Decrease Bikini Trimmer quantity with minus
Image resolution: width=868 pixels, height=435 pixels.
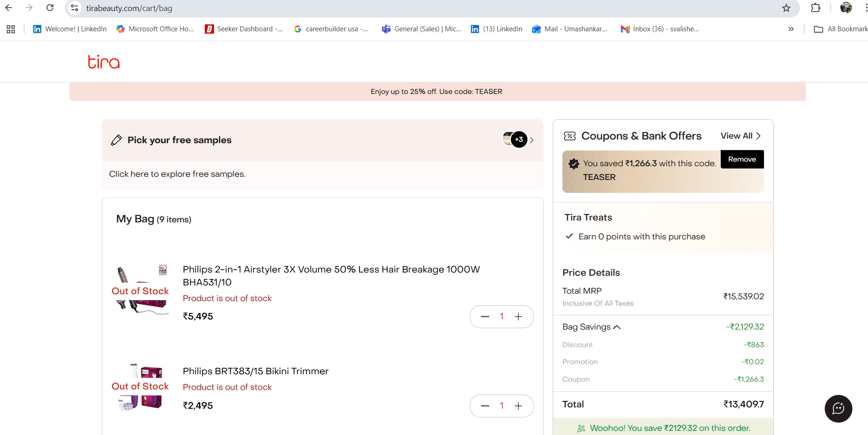485,406
